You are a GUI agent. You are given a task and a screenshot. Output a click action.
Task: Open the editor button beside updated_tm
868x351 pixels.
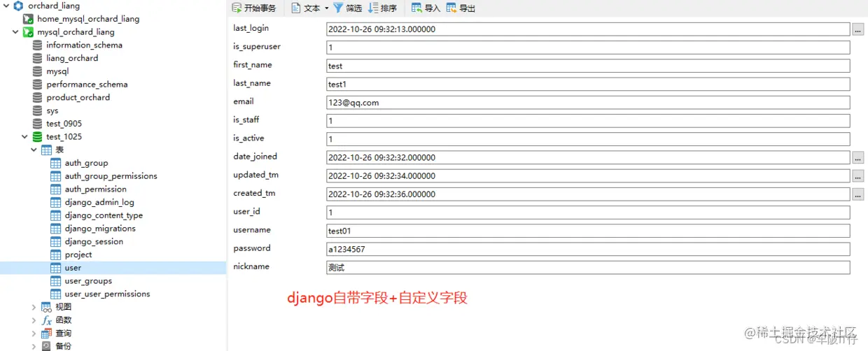pyautogui.click(x=858, y=175)
